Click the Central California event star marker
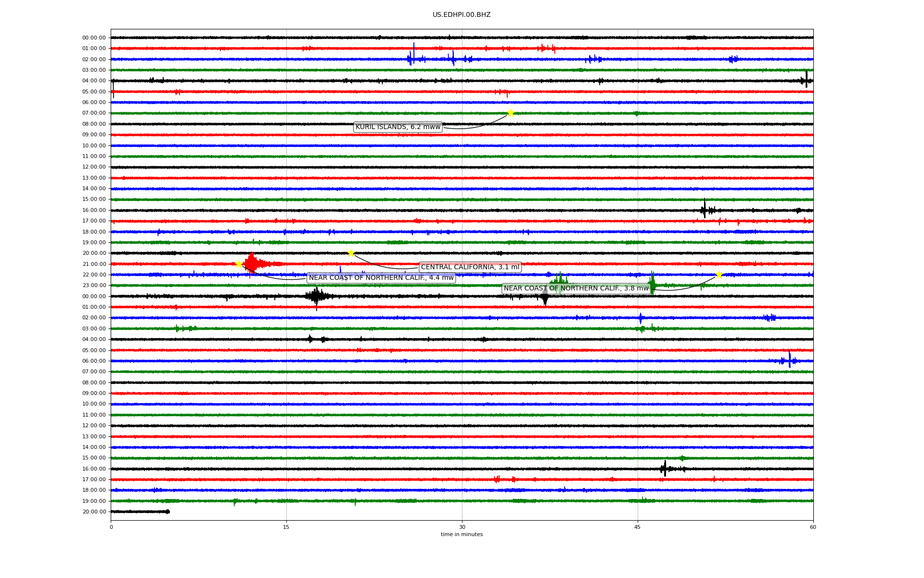This screenshot has height=578, width=924. tap(351, 253)
